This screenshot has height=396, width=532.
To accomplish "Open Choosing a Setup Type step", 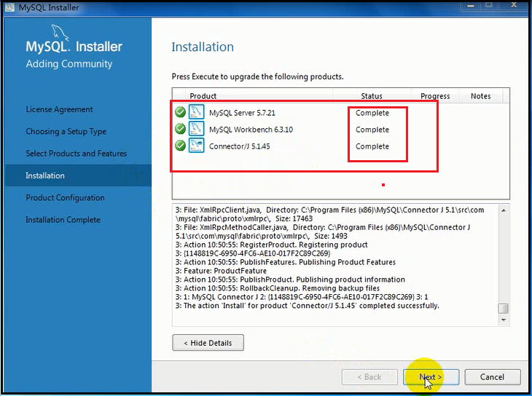I will click(x=66, y=132).
